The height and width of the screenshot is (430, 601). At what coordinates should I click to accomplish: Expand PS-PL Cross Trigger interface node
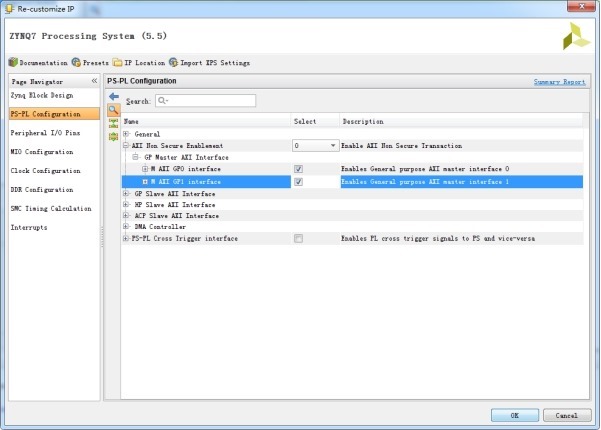(126, 238)
